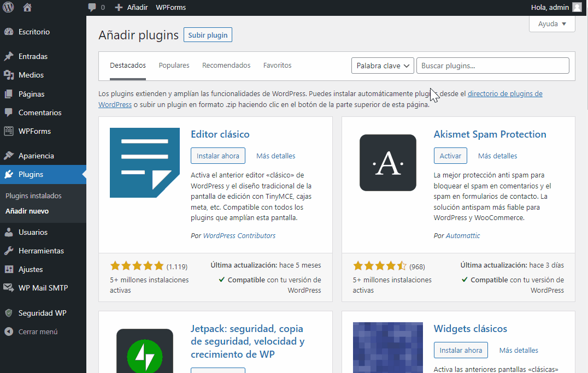Open the WordPress logo menu
Screen dimensions: 588x373
click(8, 7)
